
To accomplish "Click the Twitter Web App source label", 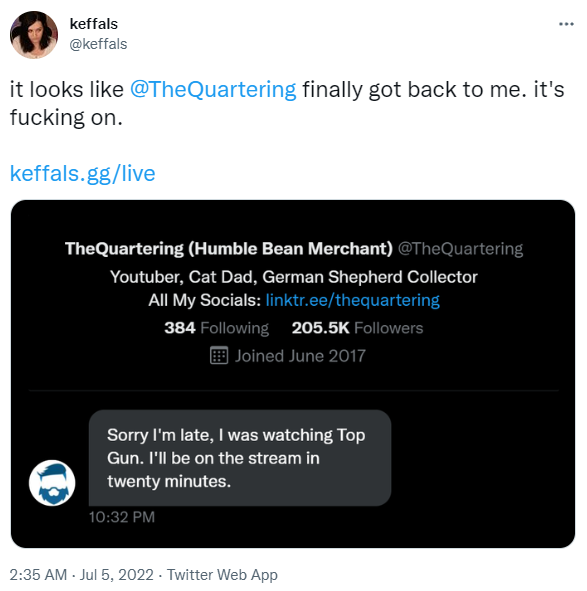I will click(x=222, y=575).
